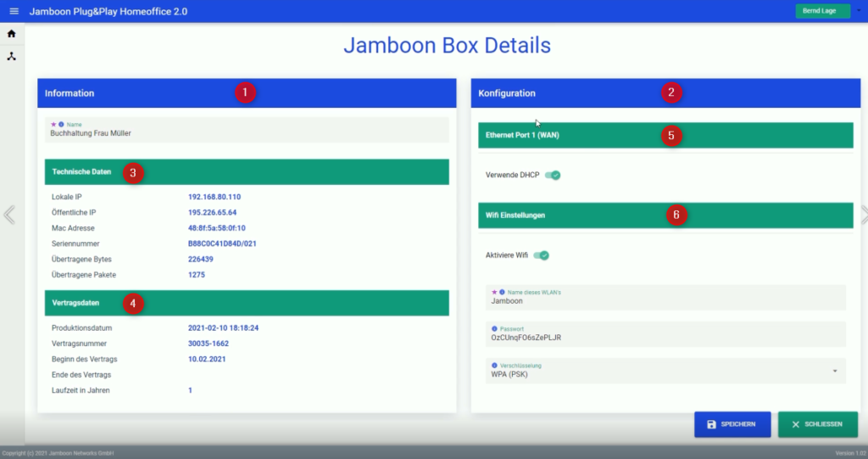Viewport: 868px width, 459px height.
Task: Click the copyright Jamboon Networks GmbH footer text
Action: [x=58, y=453]
